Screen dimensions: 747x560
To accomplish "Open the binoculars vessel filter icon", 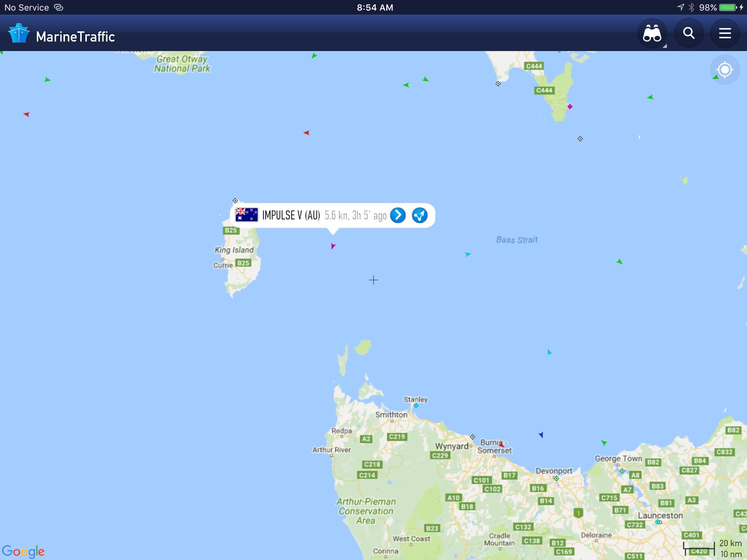I will 652,33.
